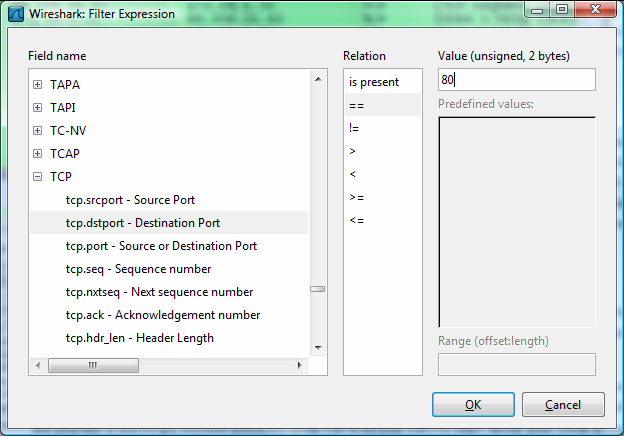Click the Range (offset:length) input field

pyautogui.click(x=517, y=364)
